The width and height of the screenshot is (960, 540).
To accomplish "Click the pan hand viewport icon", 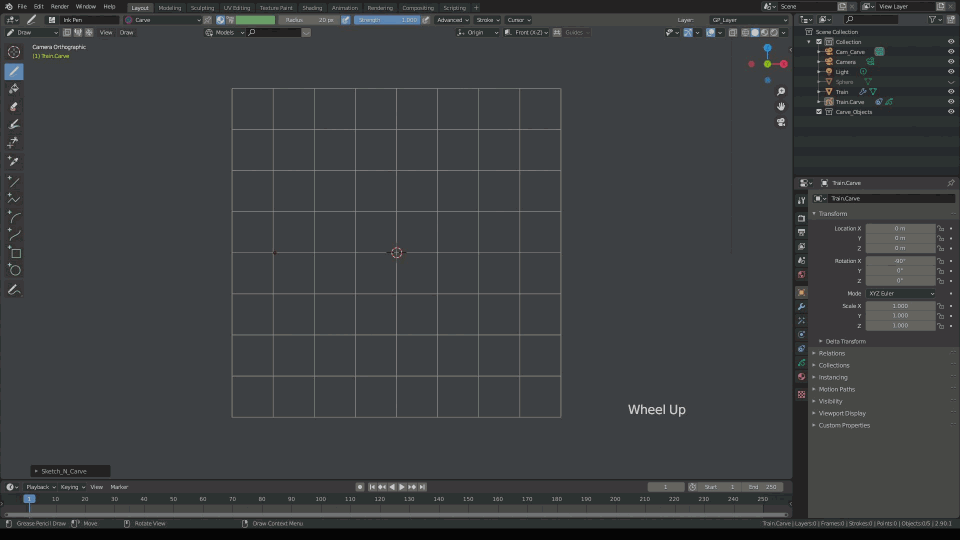I will tap(781, 106).
